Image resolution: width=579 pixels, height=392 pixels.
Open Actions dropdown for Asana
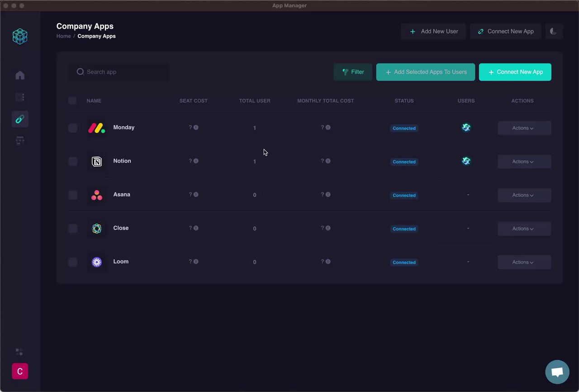pos(524,195)
